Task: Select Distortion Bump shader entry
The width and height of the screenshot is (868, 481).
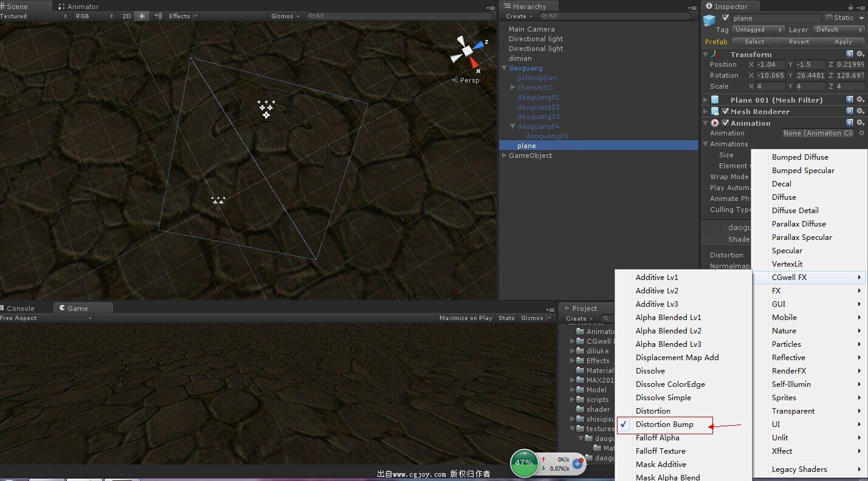Action: [x=664, y=424]
